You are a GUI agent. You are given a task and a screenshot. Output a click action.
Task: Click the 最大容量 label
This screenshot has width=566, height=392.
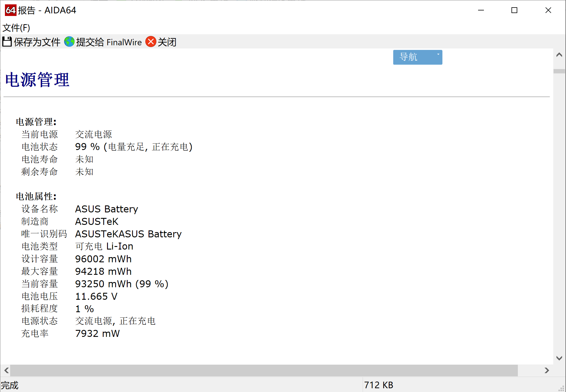pos(40,271)
